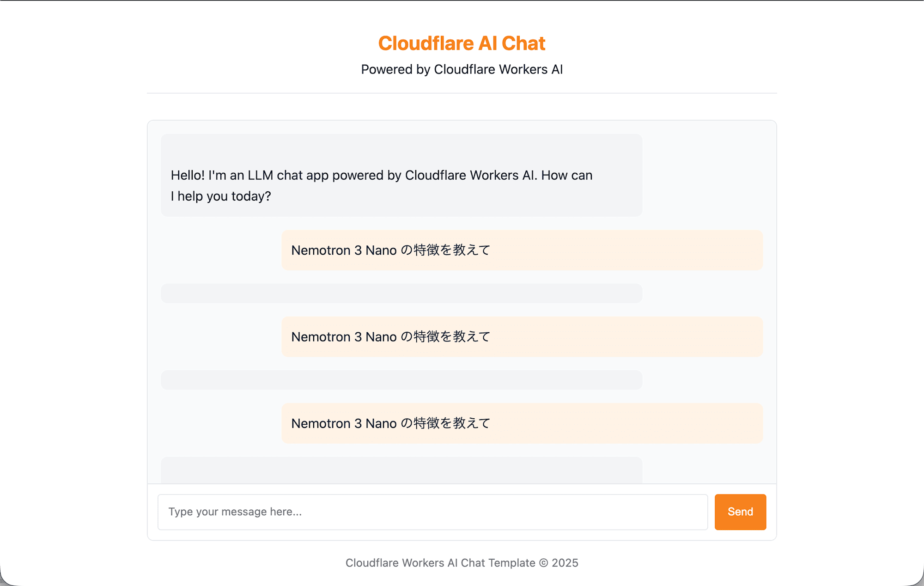This screenshot has height=586, width=924.
Task: Click the orange Send button
Action: pyautogui.click(x=740, y=512)
